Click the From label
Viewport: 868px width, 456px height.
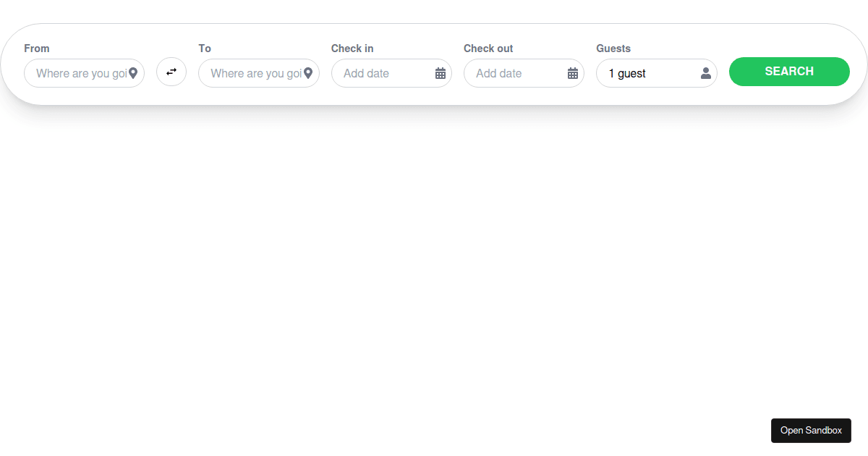pos(36,48)
